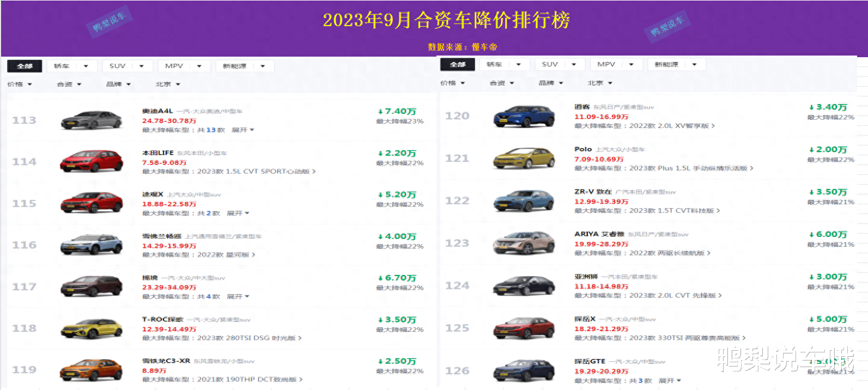
Task: Open the 揽境 car photo
Action: click(92, 287)
